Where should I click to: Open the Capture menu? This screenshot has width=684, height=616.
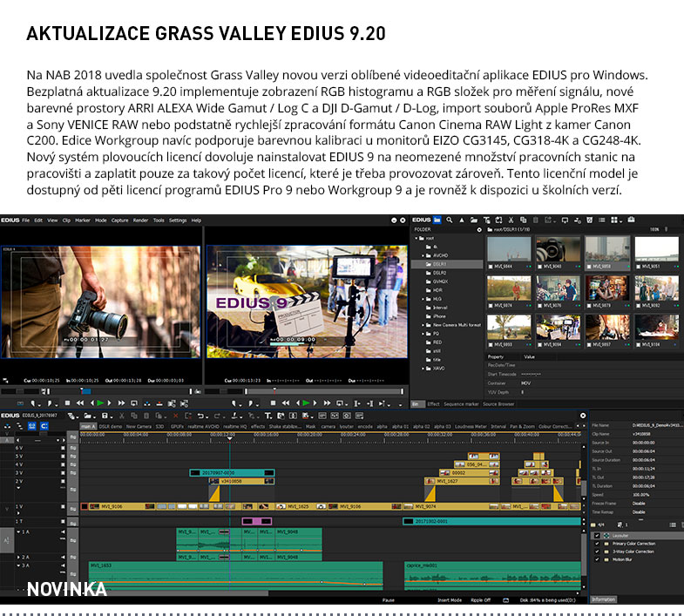click(x=119, y=220)
